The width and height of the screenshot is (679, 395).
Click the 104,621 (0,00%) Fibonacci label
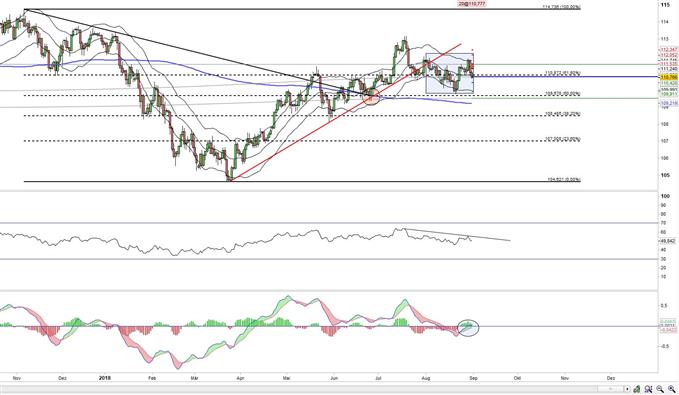[563, 179]
